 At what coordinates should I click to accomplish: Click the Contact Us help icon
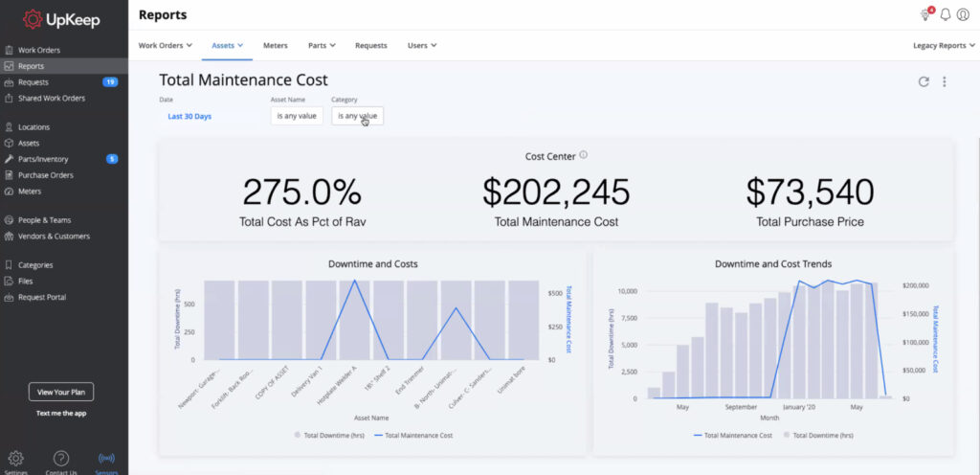(x=60, y=459)
